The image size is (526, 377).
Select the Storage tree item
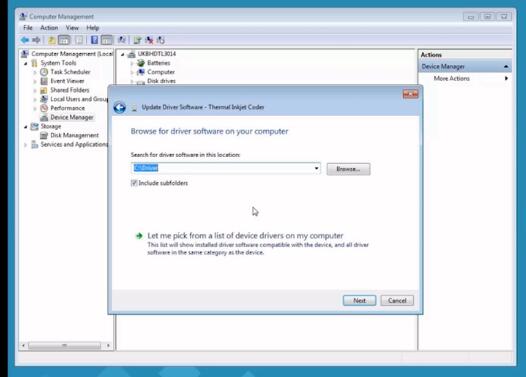coord(51,126)
